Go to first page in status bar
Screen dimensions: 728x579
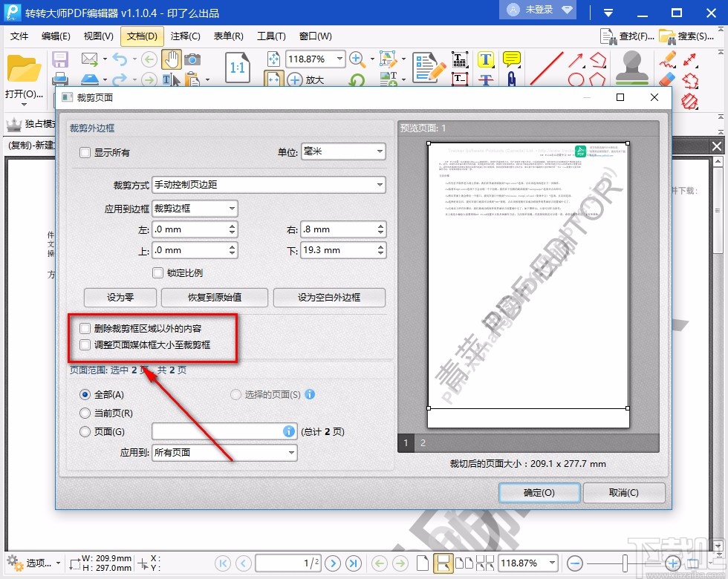223,563
